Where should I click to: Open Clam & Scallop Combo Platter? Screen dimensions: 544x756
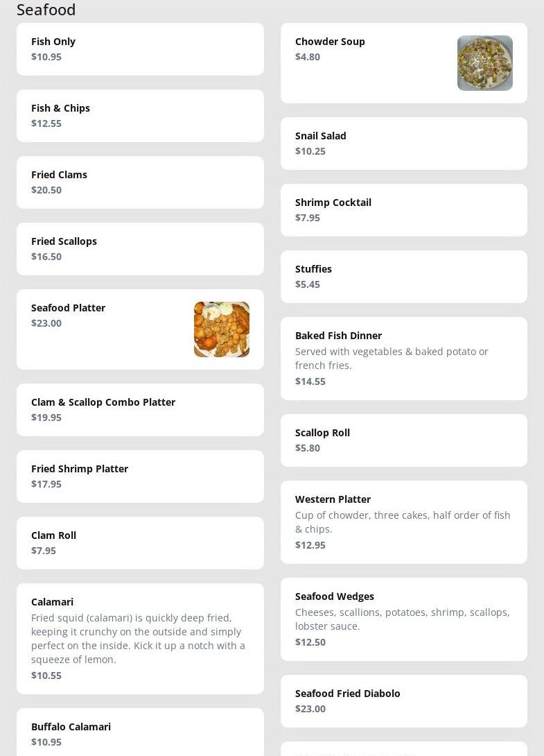pos(140,410)
